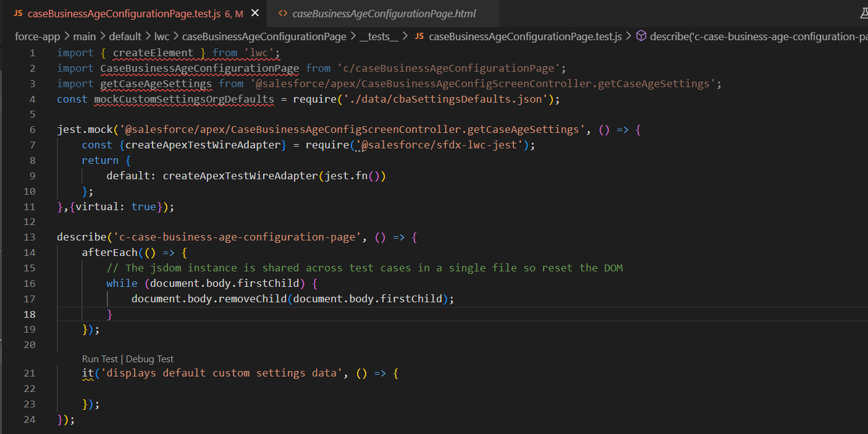This screenshot has height=434, width=868.
Task: Click the JS file icon on test.js tab
Action: coord(19,13)
